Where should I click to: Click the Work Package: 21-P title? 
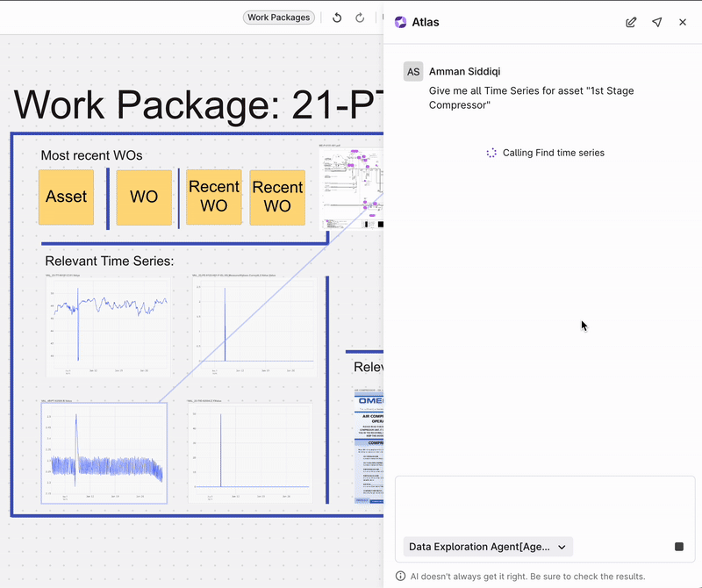(199, 104)
